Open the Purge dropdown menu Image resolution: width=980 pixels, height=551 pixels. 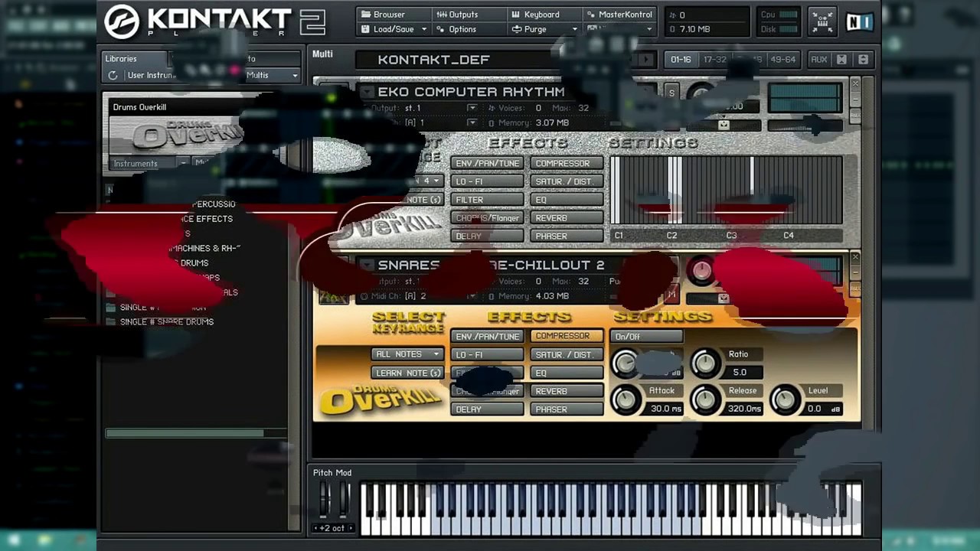click(x=544, y=29)
